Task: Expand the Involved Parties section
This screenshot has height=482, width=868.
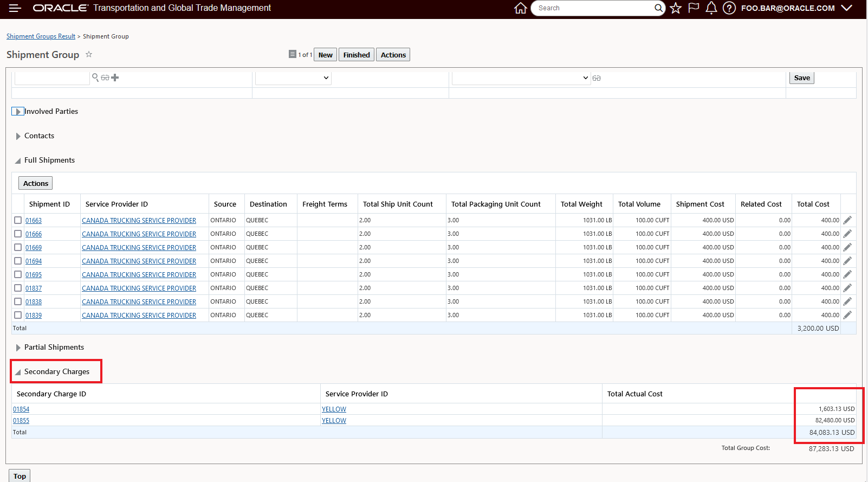Action: point(18,112)
